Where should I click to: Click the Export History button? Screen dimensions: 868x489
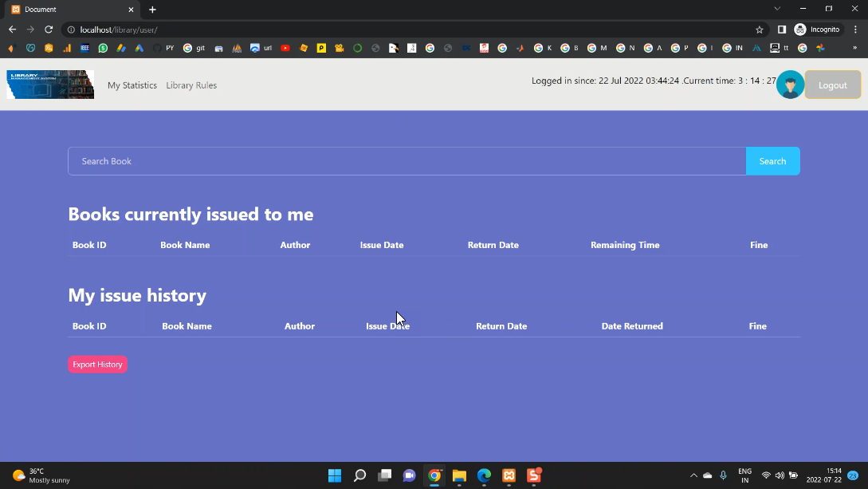(x=97, y=365)
